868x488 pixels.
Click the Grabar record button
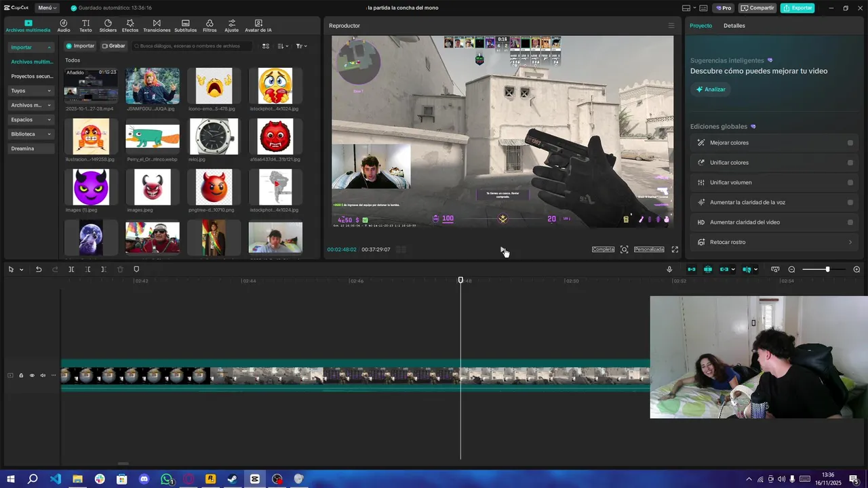[113, 46]
